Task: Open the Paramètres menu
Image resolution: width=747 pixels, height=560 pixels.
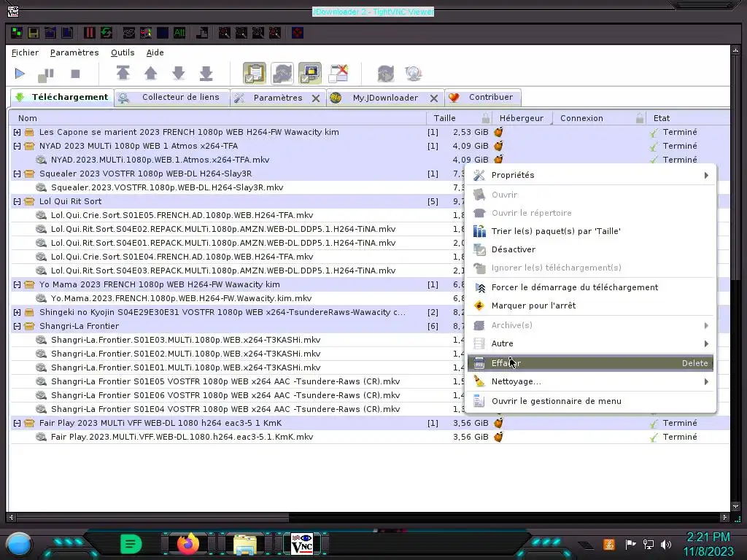Action: click(74, 52)
